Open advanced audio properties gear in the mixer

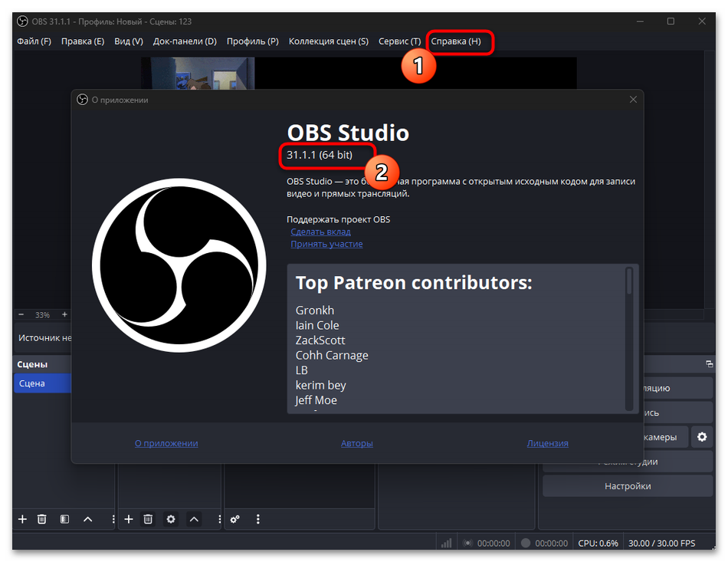coord(235,519)
